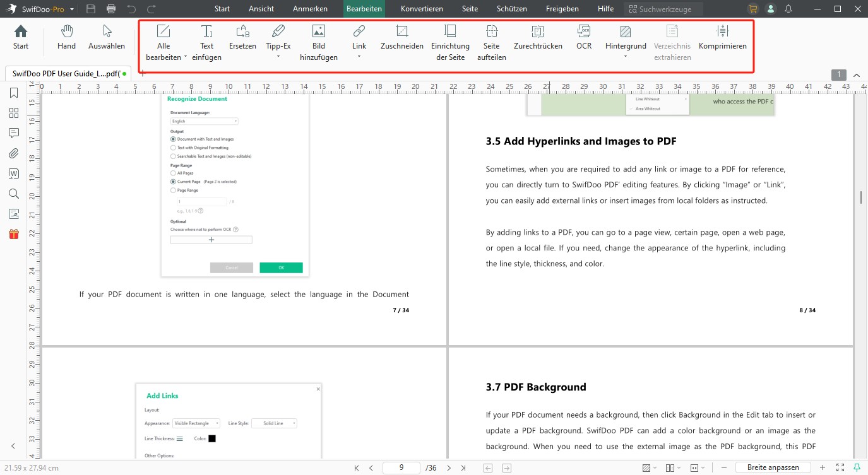The image size is (868, 475).
Task: Go to the next page
Action: (449, 468)
